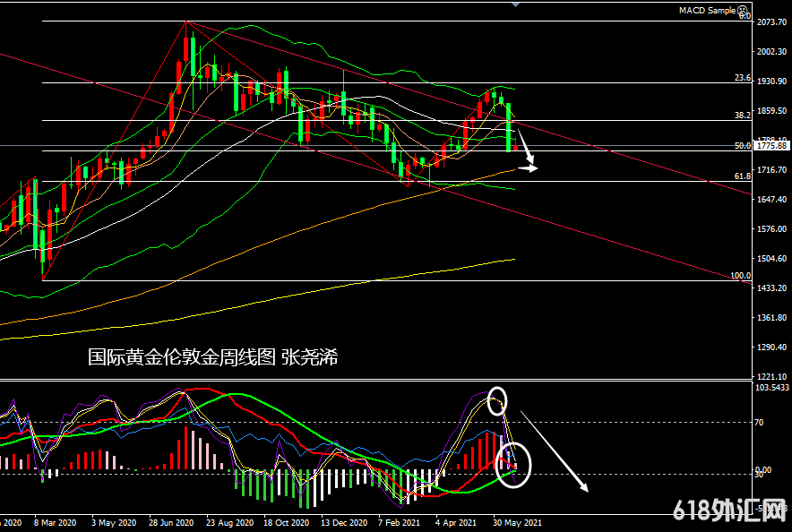The height and width of the screenshot is (532, 792).
Task: Click the current price tag 1775.88
Action: [770, 145]
